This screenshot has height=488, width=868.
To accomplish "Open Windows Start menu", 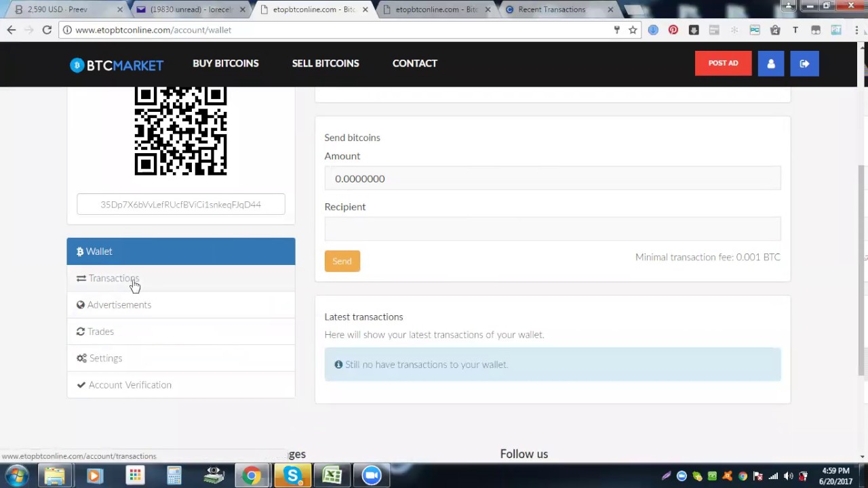I will click(15, 476).
